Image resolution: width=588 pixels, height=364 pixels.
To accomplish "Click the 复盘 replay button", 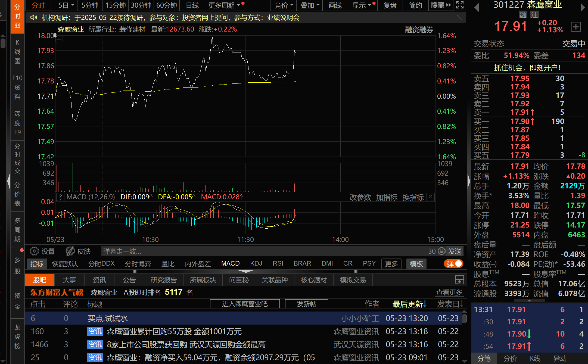I will pos(390,5).
